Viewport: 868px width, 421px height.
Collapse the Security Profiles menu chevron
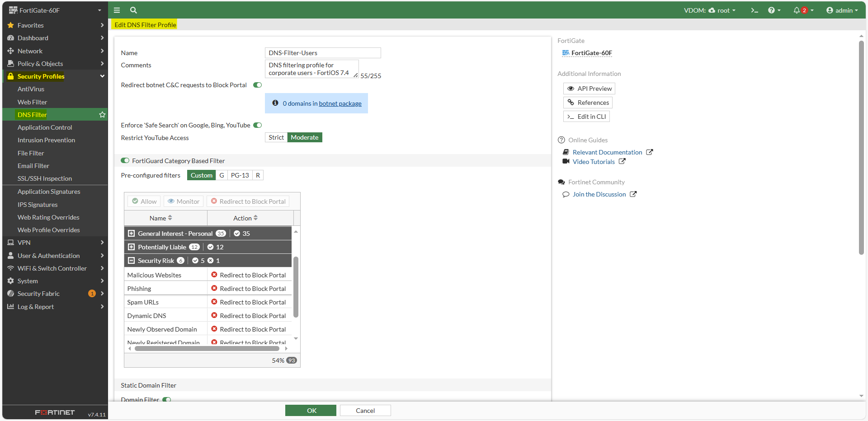point(102,76)
